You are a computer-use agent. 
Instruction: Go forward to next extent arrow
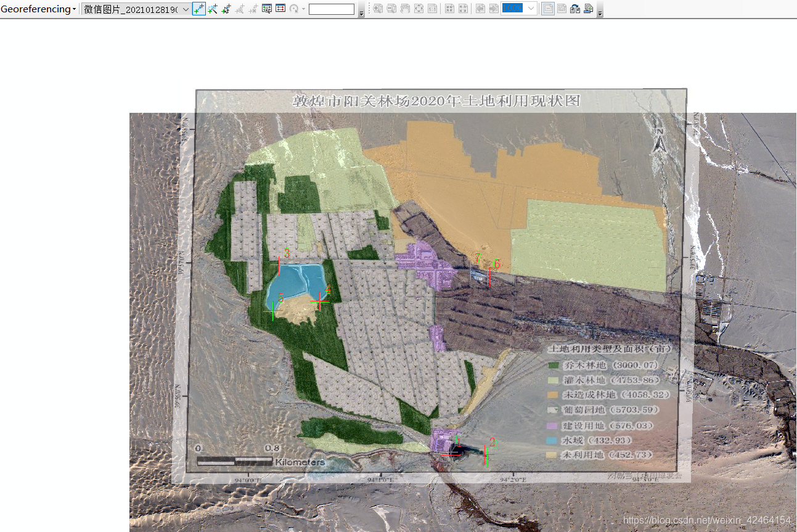tap(494, 9)
